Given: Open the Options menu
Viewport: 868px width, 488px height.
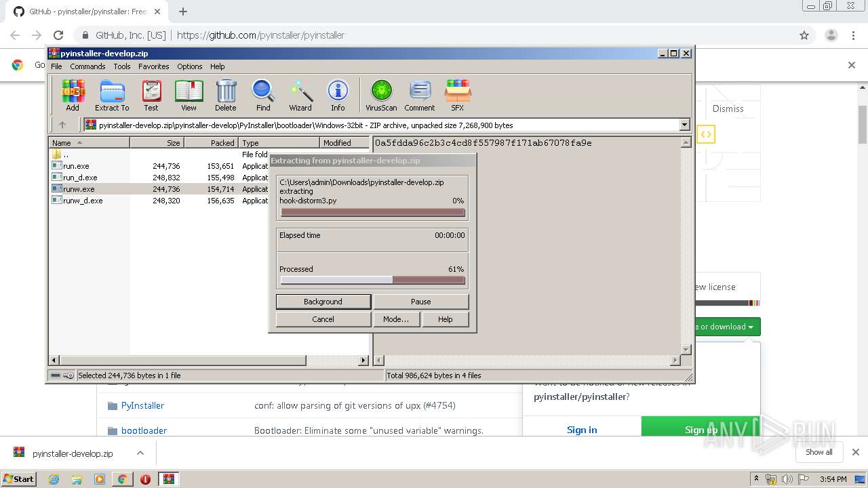Looking at the screenshot, I should [190, 66].
